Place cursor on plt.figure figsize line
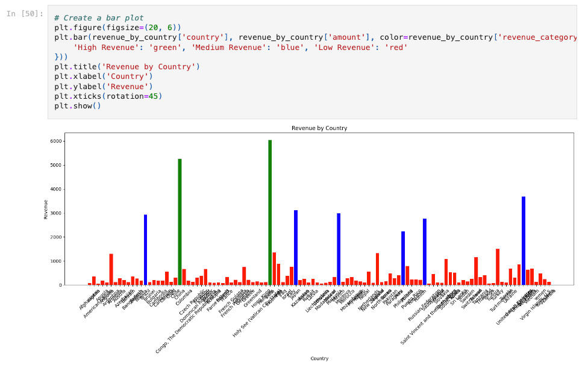 pos(117,28)
